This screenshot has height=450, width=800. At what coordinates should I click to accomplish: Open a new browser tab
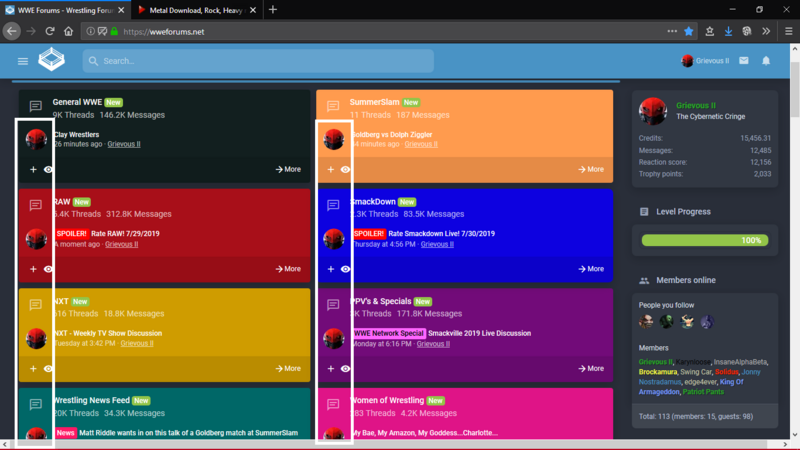point(273,10)
